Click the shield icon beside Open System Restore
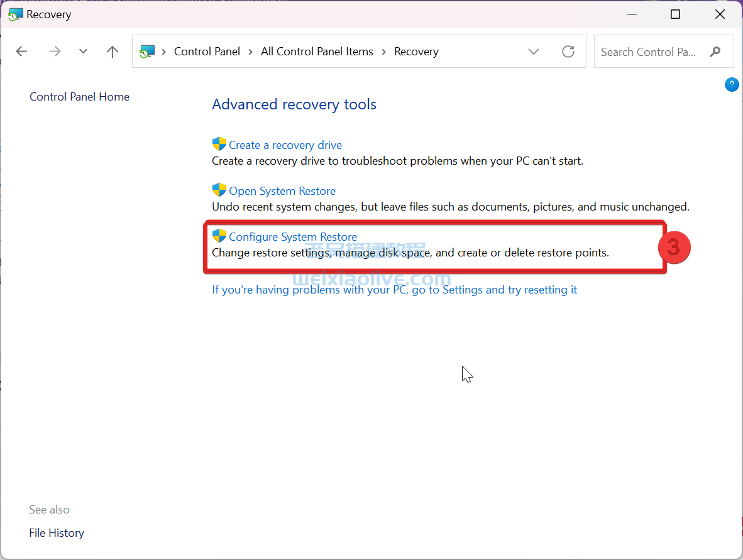 [219, 190]
